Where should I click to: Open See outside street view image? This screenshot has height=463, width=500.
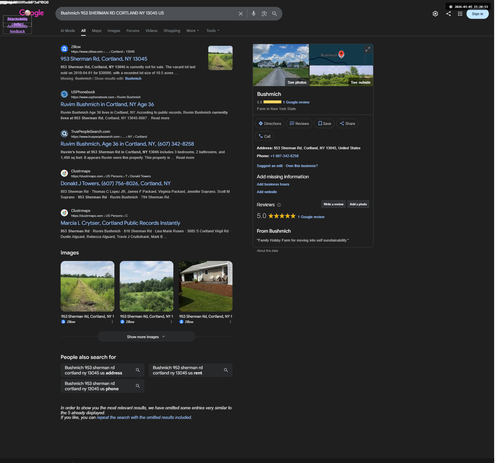[x=341, y=76]
